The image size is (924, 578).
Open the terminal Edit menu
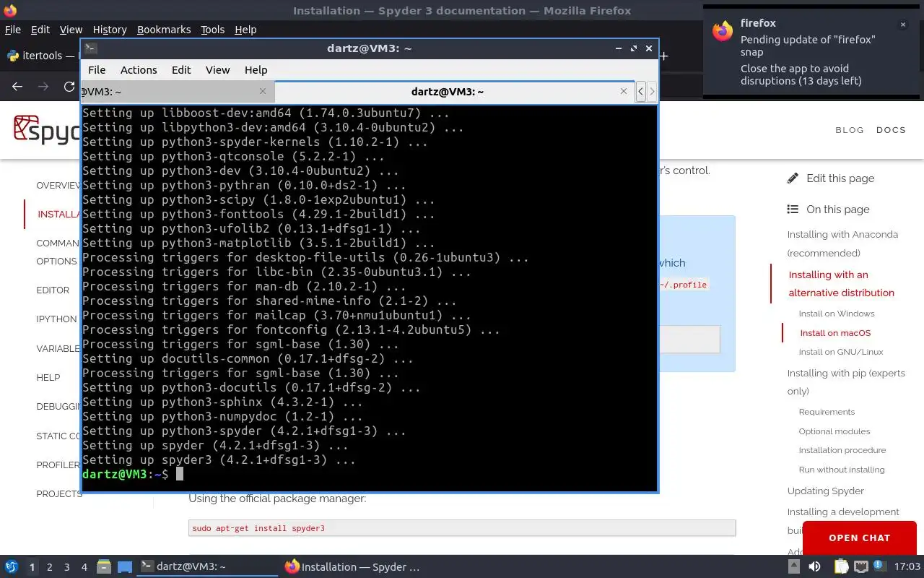coord(181,70)
